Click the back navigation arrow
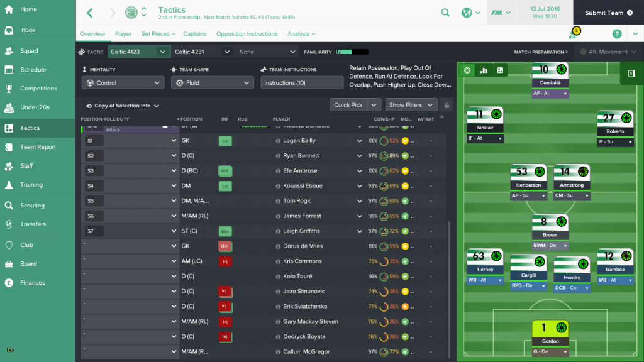This screenshot has height=362, width=644. pyautogui.click(x=90, y=13)
